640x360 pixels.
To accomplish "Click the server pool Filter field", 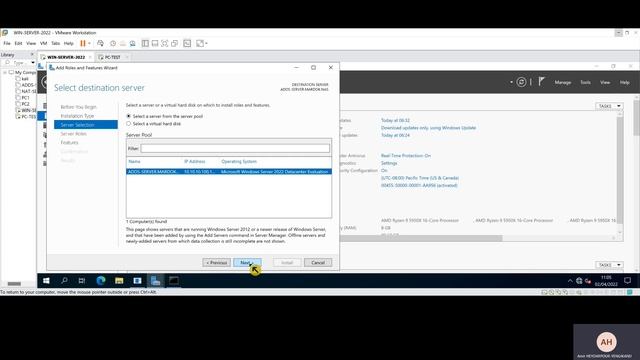I will tap(235, 149).
